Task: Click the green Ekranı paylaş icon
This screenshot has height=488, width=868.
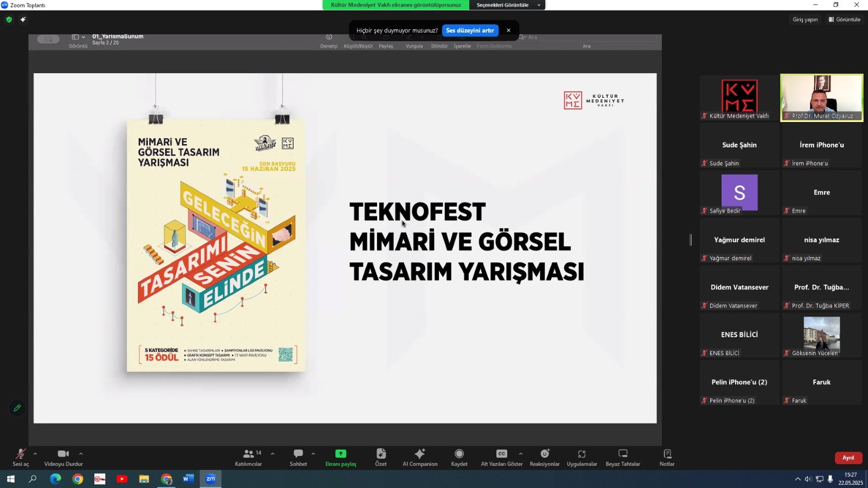Action: 341,454
